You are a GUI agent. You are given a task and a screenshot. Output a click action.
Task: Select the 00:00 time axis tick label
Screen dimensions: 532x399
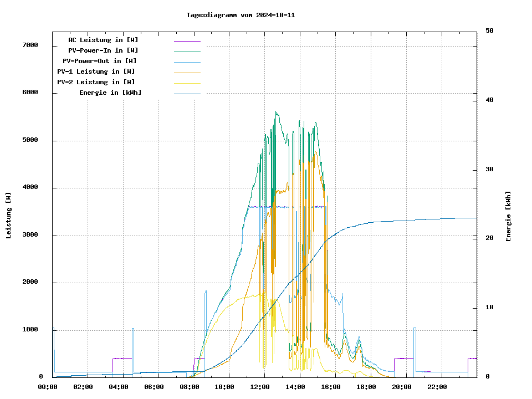point(48,387)
